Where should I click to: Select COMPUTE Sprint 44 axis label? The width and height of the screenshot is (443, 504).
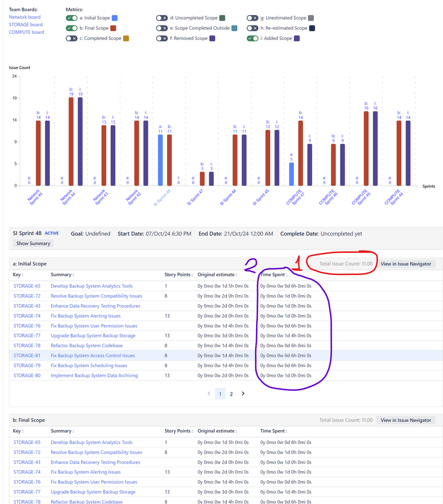point(394,197)
